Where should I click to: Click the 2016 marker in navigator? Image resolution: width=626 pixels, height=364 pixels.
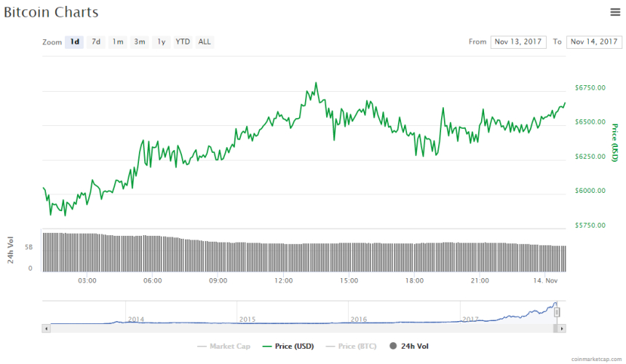click(x=359, y=320)
